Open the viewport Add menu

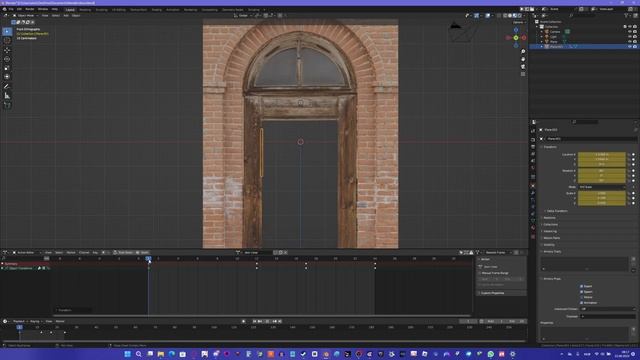click(66, 16)
